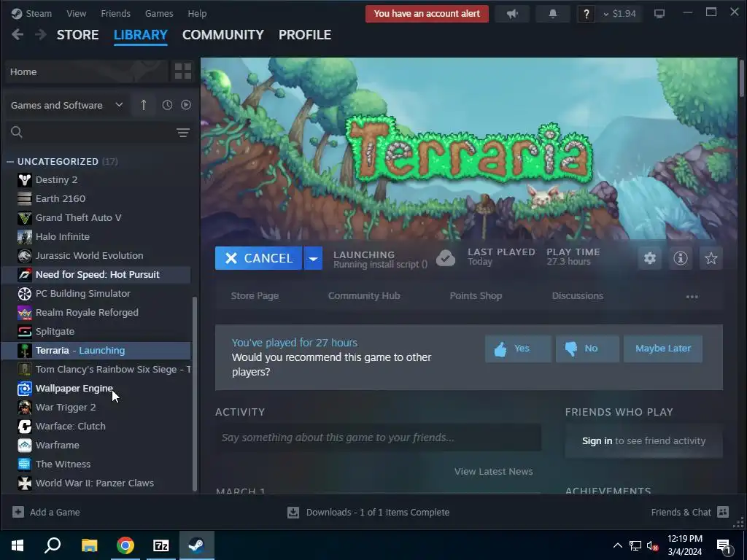Filter by recent activity clock icon

[x=167, y=105]
